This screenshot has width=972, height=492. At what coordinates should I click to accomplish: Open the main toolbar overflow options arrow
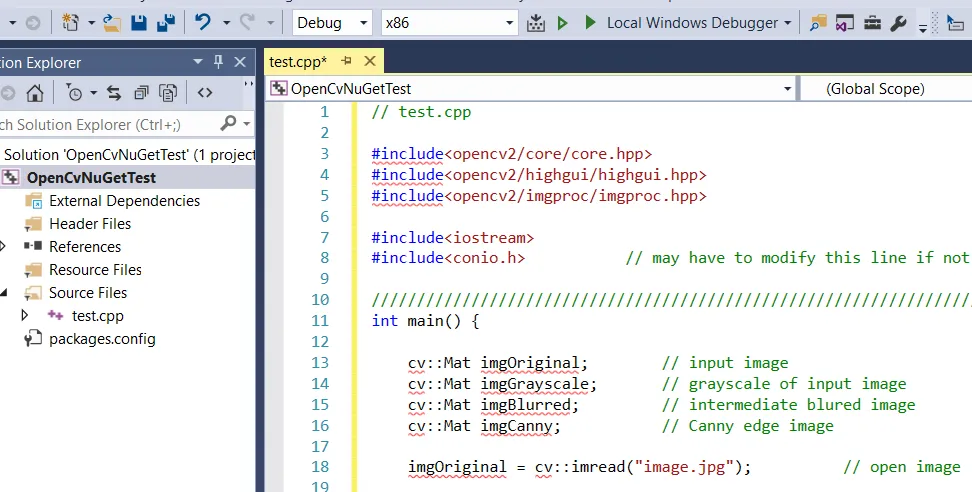[923, 27]
